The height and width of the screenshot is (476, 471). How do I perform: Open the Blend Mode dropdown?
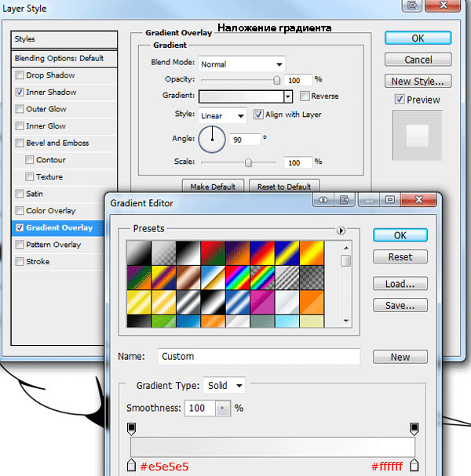242,64
